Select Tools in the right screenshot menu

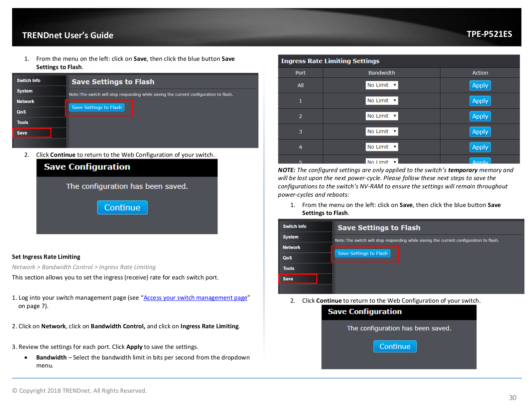coord(306,268)
